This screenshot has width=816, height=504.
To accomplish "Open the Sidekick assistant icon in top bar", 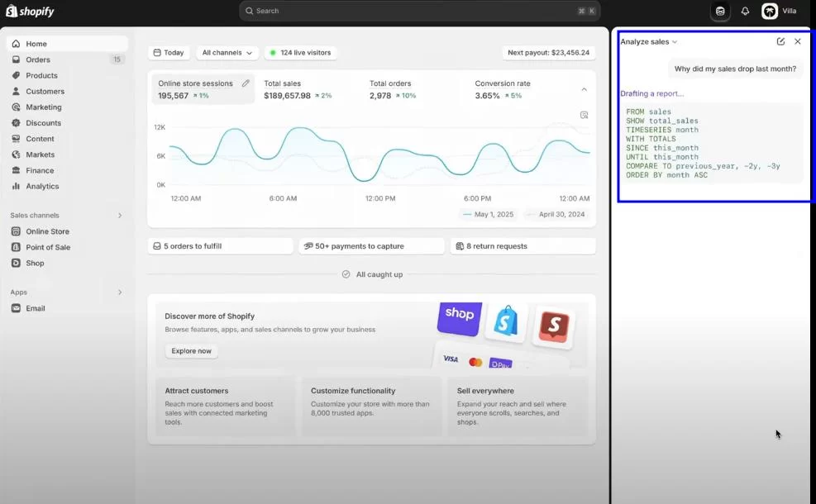I will [x=720, y=11].
